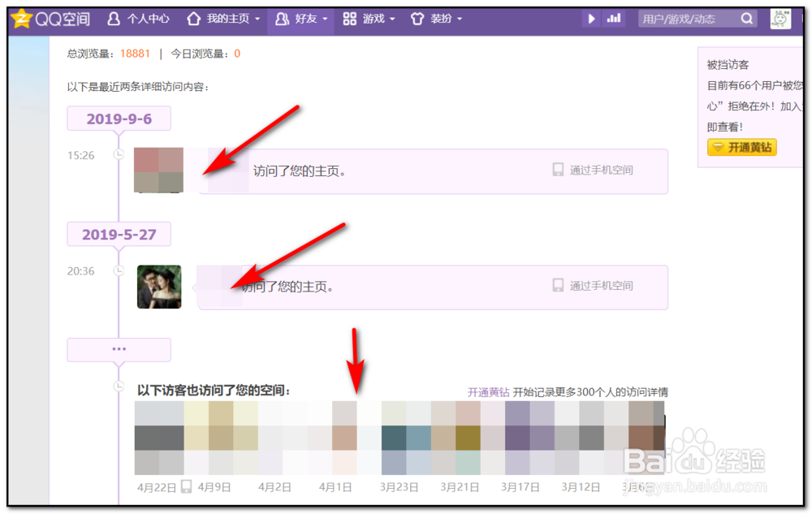Open the 20:36 visitor's couple avatar
The width and height of the screenshot is (812, 514).
(159, 287)
